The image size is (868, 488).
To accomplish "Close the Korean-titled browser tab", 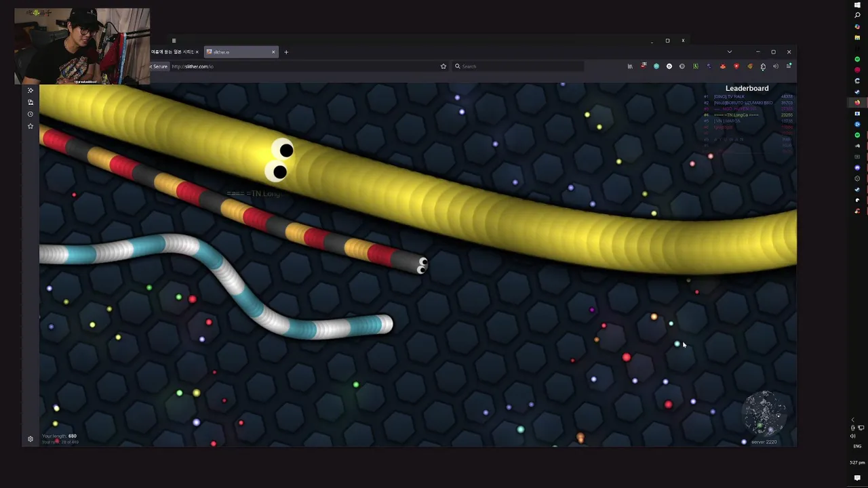I will (x=197, y=52).
